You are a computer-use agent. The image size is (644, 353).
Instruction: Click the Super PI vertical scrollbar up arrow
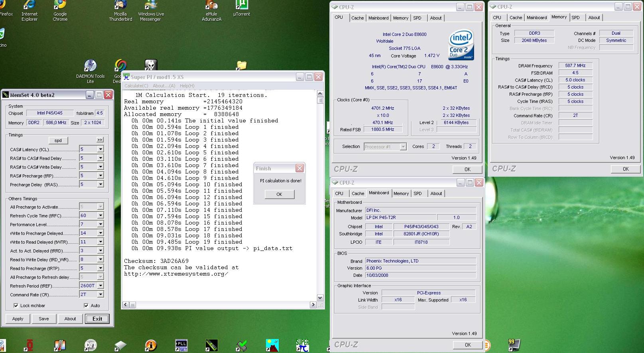coord(320,94)
